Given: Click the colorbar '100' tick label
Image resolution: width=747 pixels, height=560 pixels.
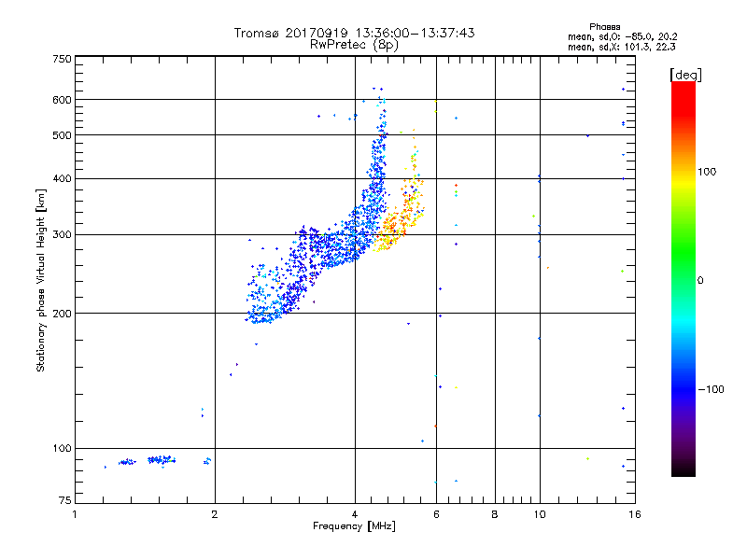Looking at the screenshot, I should [707, 172].
